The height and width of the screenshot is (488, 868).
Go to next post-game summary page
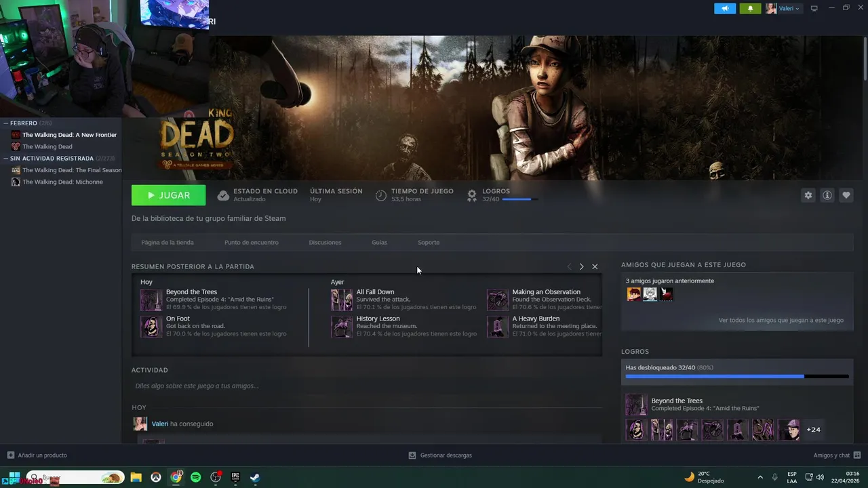click(x=581, y=266)
